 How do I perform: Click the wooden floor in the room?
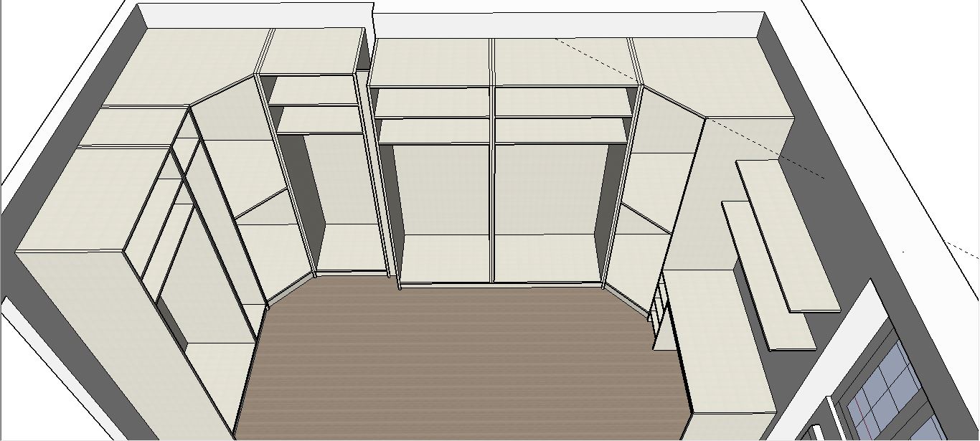point(459,359)
